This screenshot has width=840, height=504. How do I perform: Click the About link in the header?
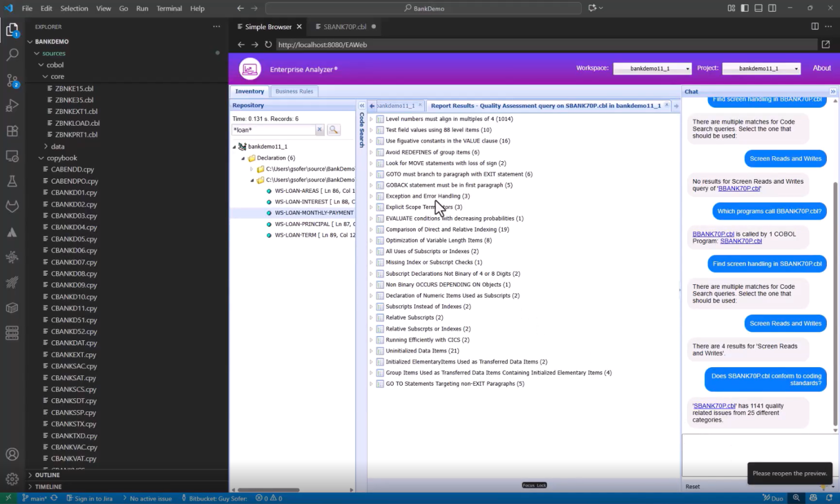pyautogui.click(x=821, y=68)
